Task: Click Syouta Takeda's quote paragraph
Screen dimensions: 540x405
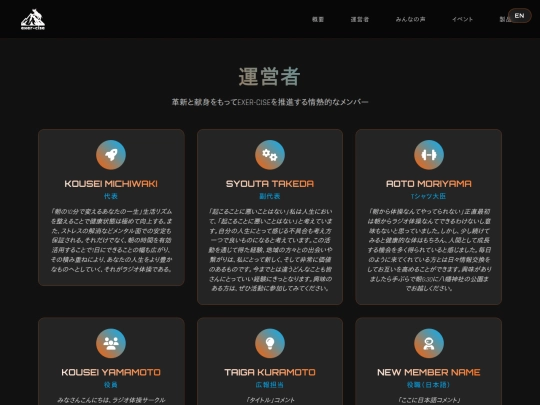Action: click(270, 250)
